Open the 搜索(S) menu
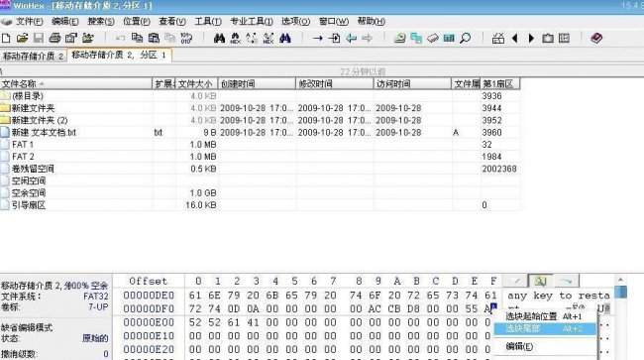Viewport: 644px width, 360px height. (x=101, y=22)
